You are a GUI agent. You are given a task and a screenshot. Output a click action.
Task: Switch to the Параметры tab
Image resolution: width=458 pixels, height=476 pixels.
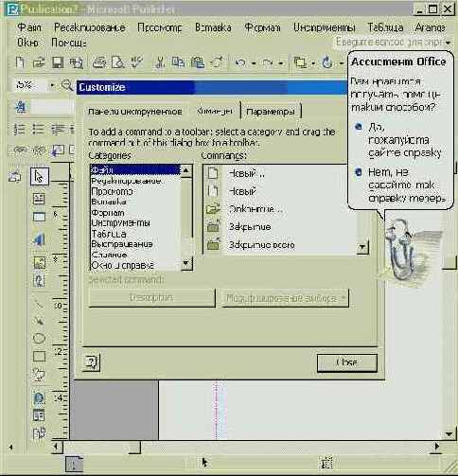[x=271, y=112]
